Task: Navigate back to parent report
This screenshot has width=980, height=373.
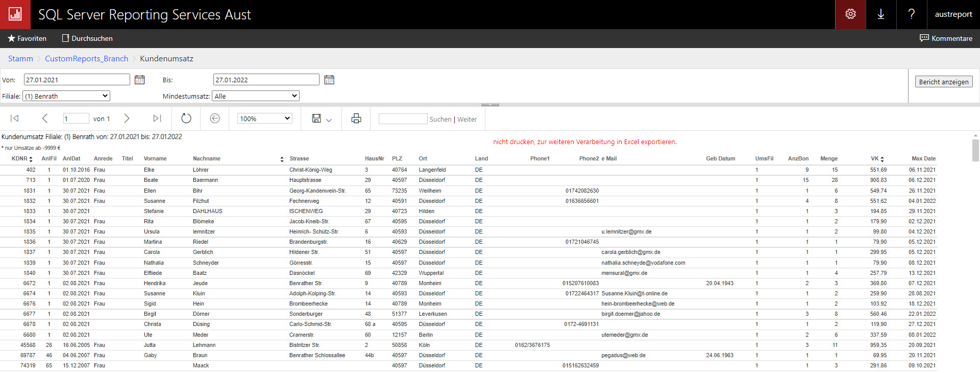Action: [215, 119]
